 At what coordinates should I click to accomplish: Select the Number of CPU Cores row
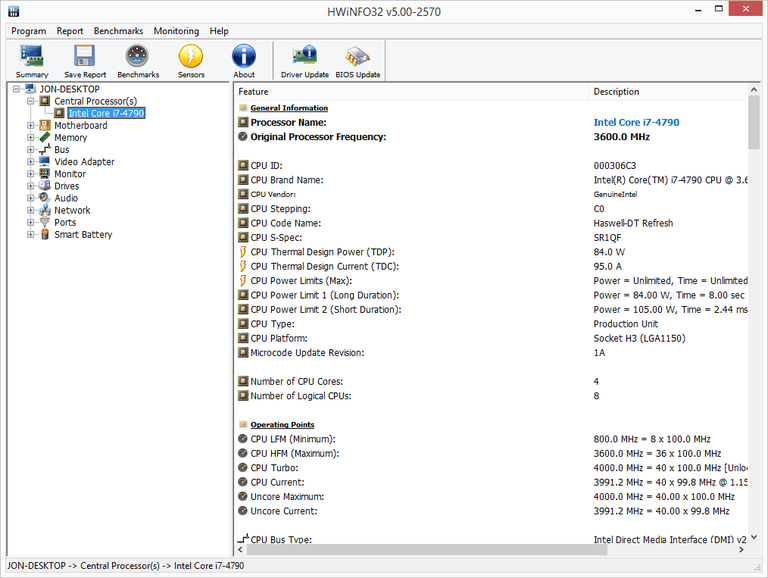[x=492, y=381]
